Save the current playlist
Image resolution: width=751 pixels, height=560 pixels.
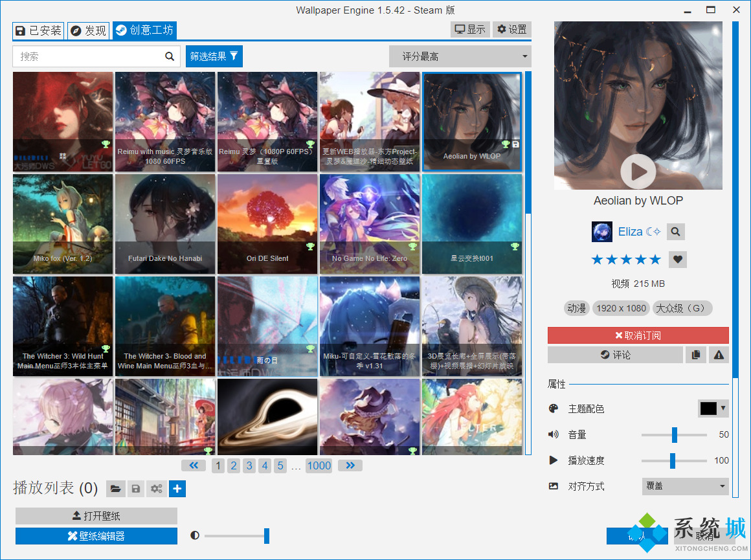[x=135, y=489]
